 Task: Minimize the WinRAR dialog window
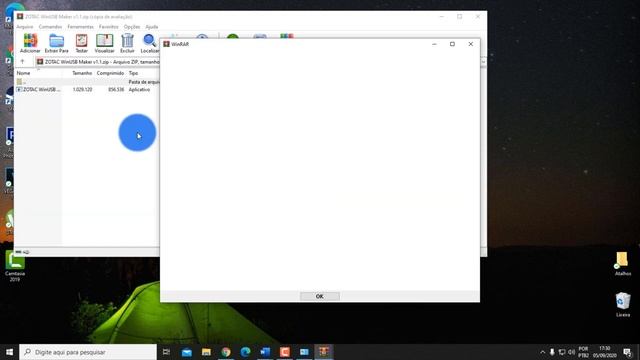pyautogui.click(x=434, y=44)
